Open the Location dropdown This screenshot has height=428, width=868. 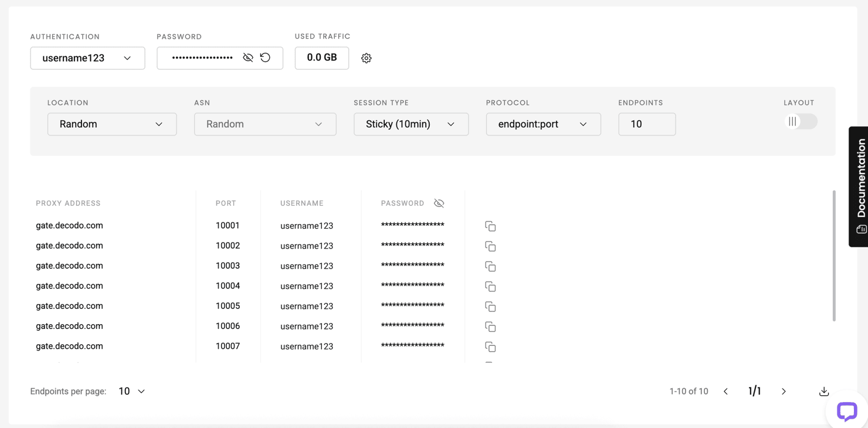[x=112, y=124]
